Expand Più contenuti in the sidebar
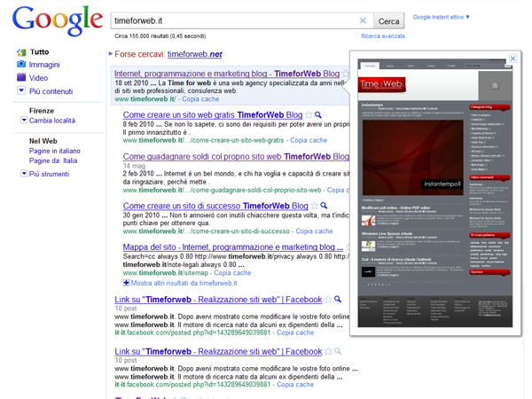This screenshot has height=399, width=532. tap(50, 91)
